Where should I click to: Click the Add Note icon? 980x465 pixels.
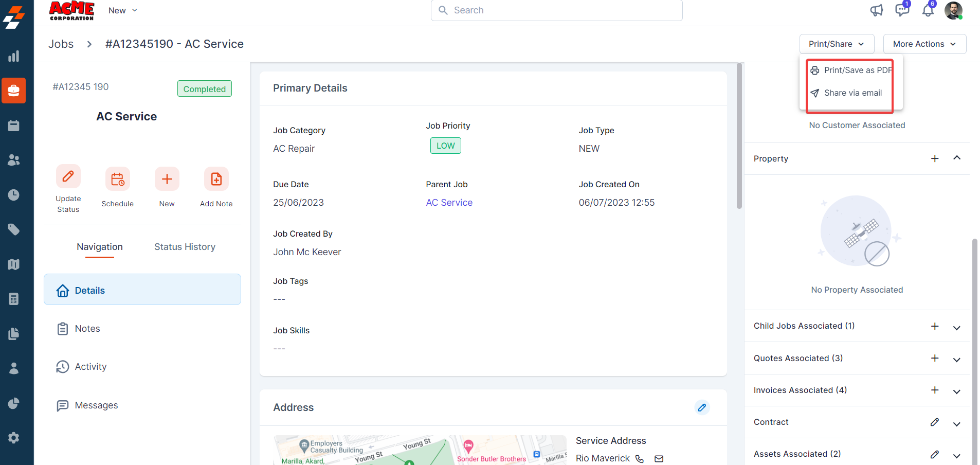[x=216, y=179]
